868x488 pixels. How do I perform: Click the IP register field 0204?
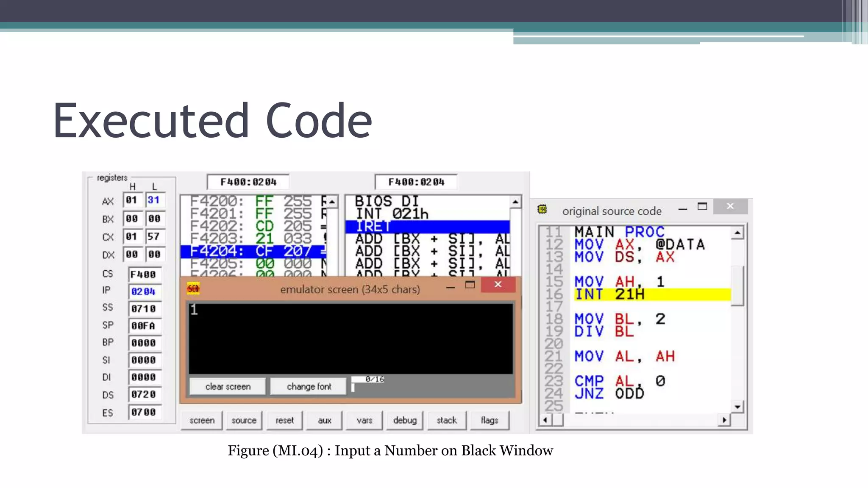pyautogui.click(x=144, y=291)
